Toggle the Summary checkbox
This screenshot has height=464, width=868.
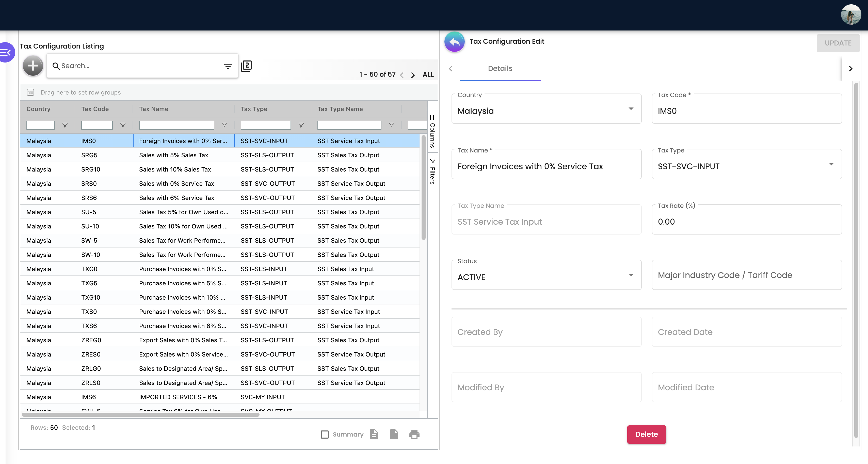click(x=325, y=434)
